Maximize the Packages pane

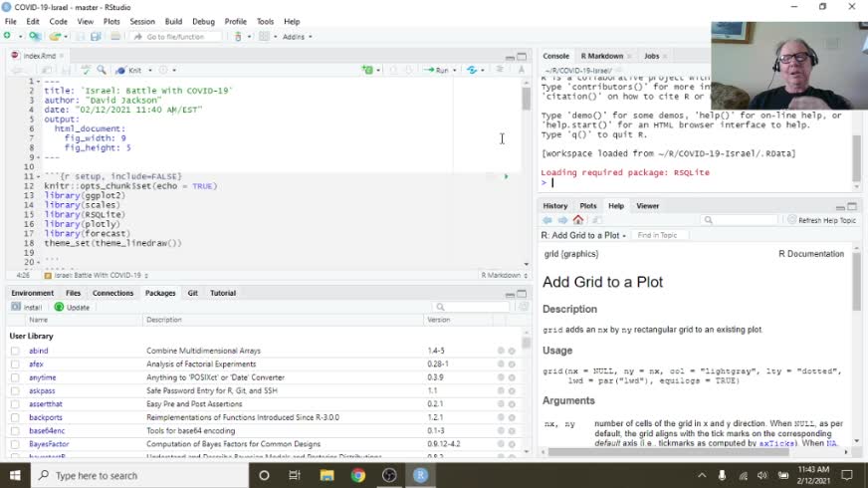tap(522, 294)
